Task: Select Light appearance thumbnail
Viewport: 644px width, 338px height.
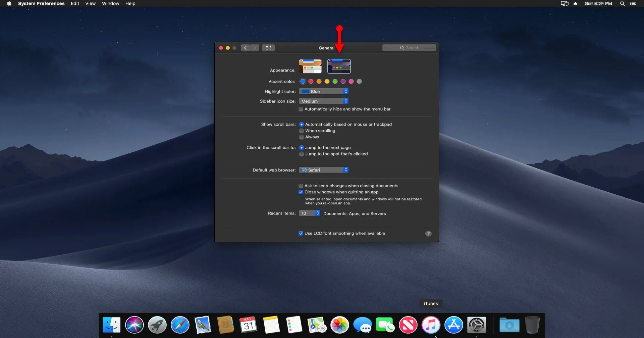Action: [x=310, y=66]
